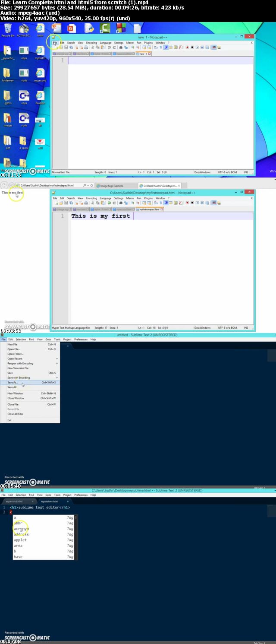276x644 pixels.
Task: Open Preferences menu in untitled Sublime Text window
Action: [81, 339]
